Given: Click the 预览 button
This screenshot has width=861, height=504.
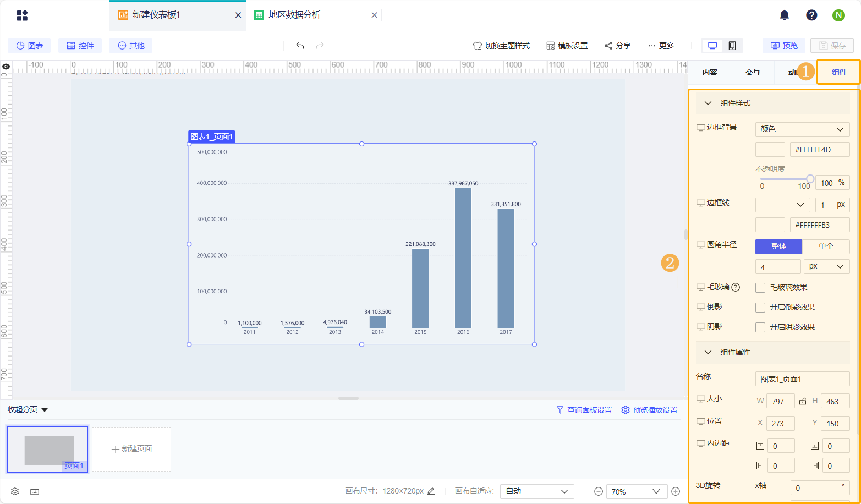Looking at the screenshot, I should tap(784, 46).
